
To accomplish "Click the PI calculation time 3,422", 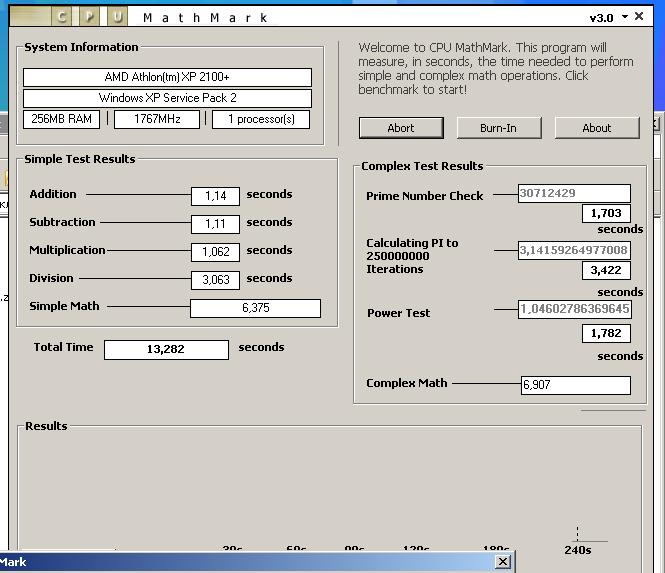I will pyautogui.click(x=606, y=270).
